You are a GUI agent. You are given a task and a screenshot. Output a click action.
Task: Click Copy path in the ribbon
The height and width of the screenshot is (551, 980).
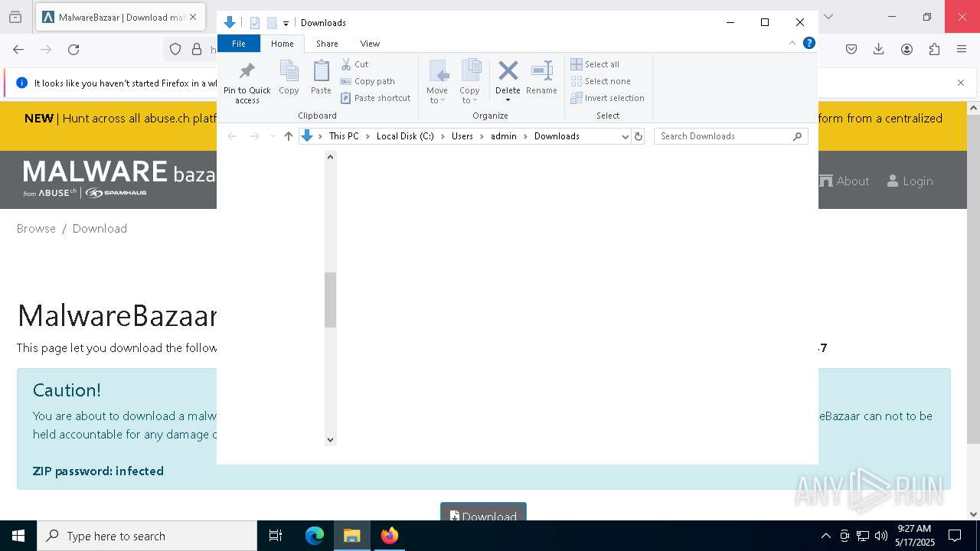[367, 81]
